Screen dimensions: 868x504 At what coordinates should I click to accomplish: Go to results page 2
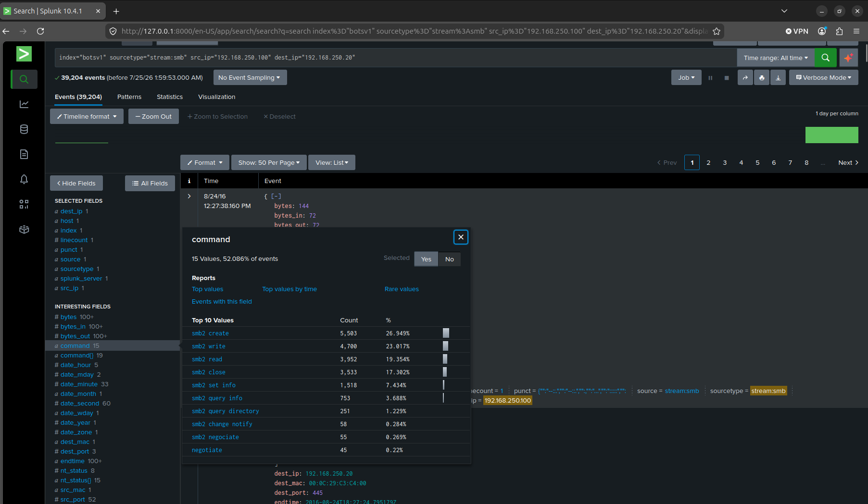[x=708, y=163]
